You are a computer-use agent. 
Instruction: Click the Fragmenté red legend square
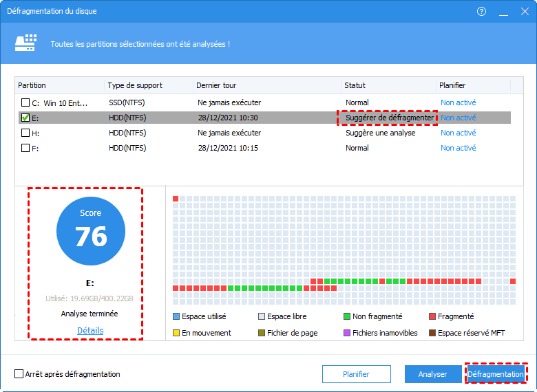click(432, 316)
